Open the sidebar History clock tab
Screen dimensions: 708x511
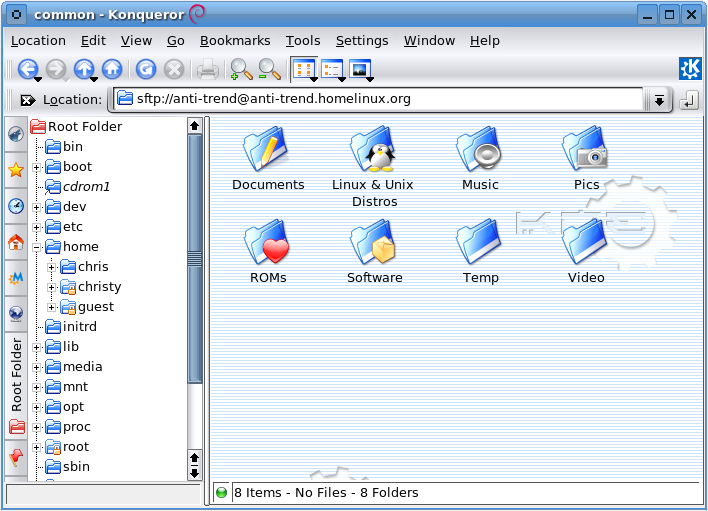[x=16, y=206]
